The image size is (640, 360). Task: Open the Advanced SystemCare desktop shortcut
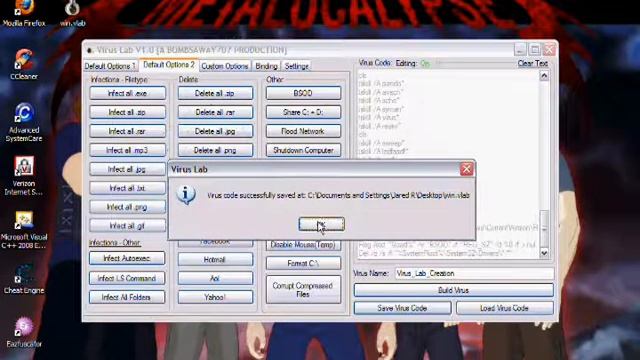(24, 122)
